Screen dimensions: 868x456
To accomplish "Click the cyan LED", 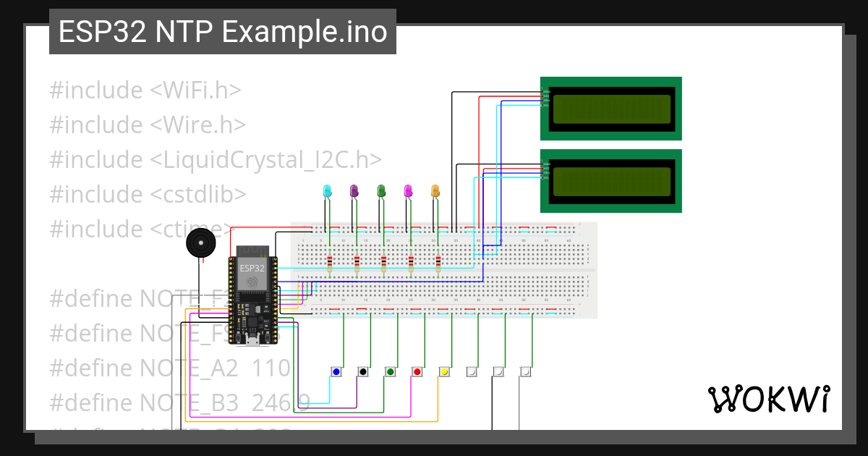I will pyautogui.click(x=327, y=192).
